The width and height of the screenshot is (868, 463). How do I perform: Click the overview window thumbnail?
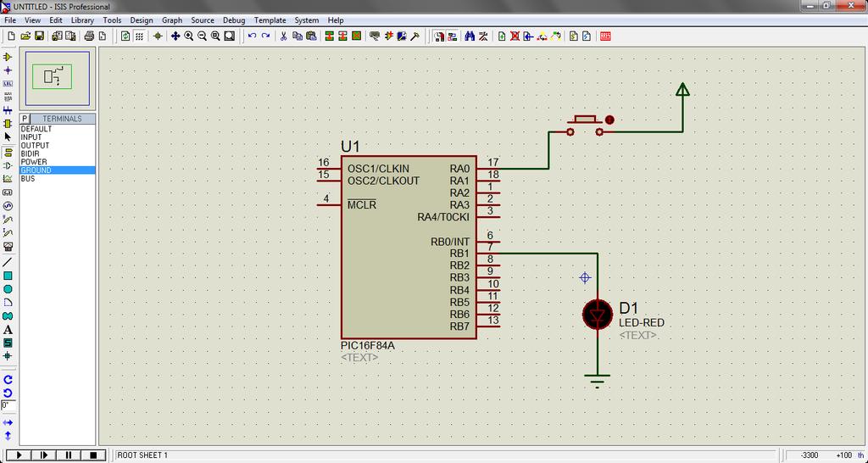coord(58,78)
